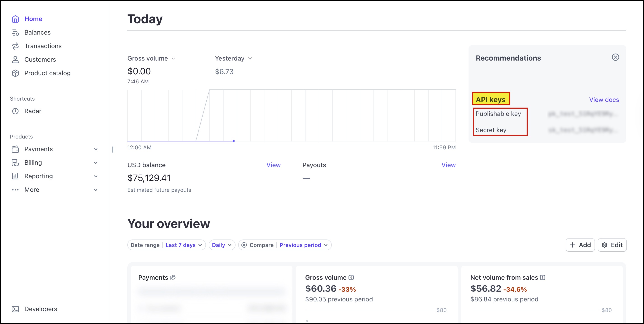644x324 pixels.
Task: Click the Balances icon in sidebar
Action: point(15,33)
